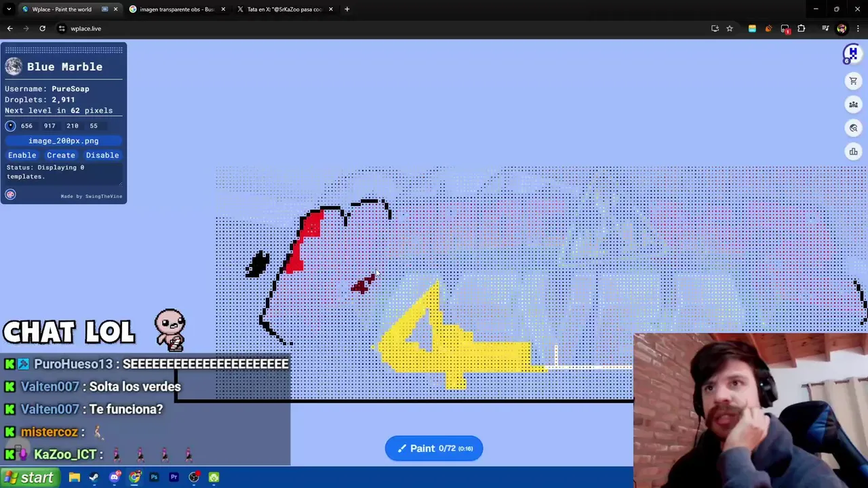Close the Wplace - Paint the world tab
Screen dimensions: 868x488
115,9
